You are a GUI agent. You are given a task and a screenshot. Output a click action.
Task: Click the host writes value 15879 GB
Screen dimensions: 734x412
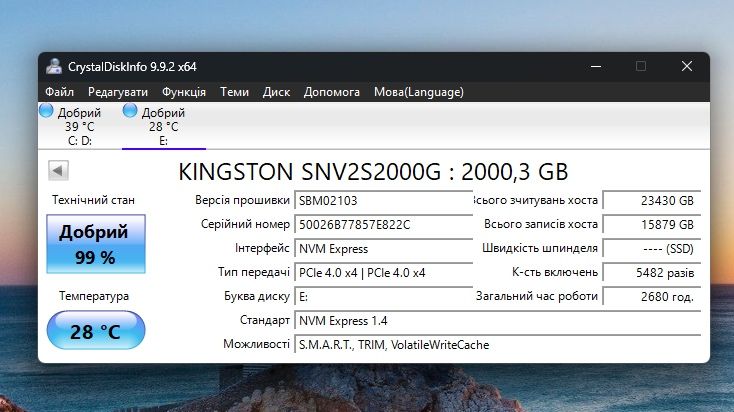651,224
